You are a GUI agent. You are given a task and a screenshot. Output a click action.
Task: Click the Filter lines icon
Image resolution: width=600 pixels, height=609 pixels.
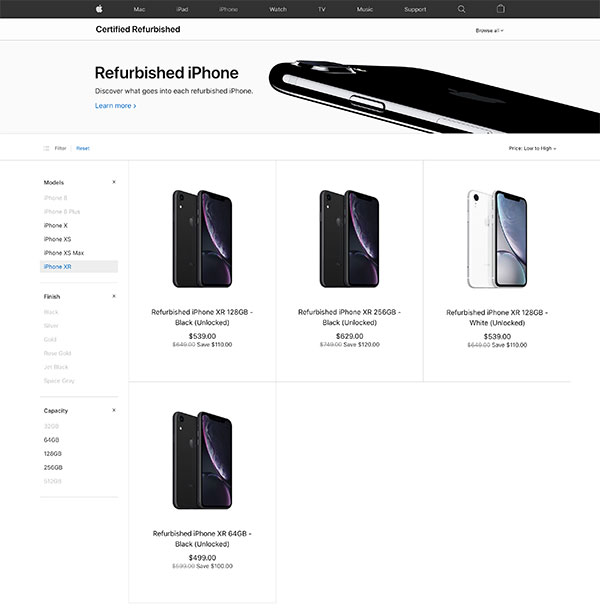tap(46, 148)
